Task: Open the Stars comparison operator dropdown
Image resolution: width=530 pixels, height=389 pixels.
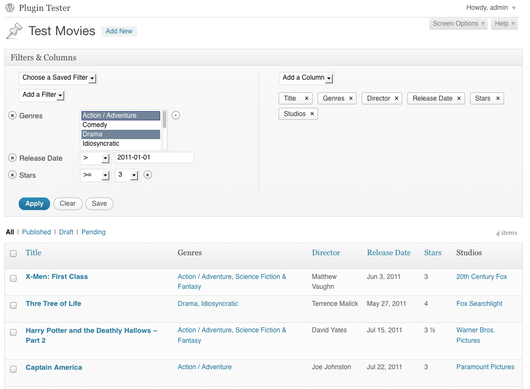Action: [x=95, y=175]
